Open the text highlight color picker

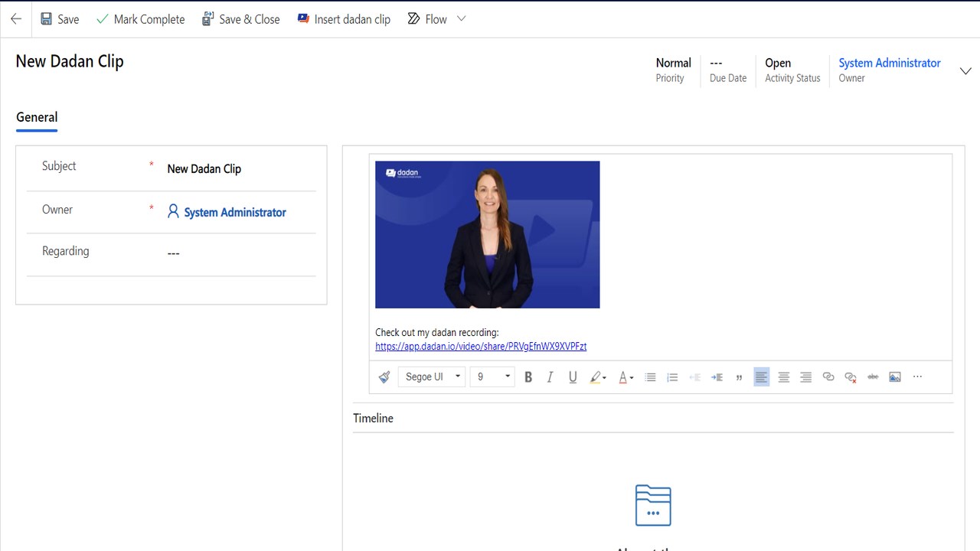598,377
